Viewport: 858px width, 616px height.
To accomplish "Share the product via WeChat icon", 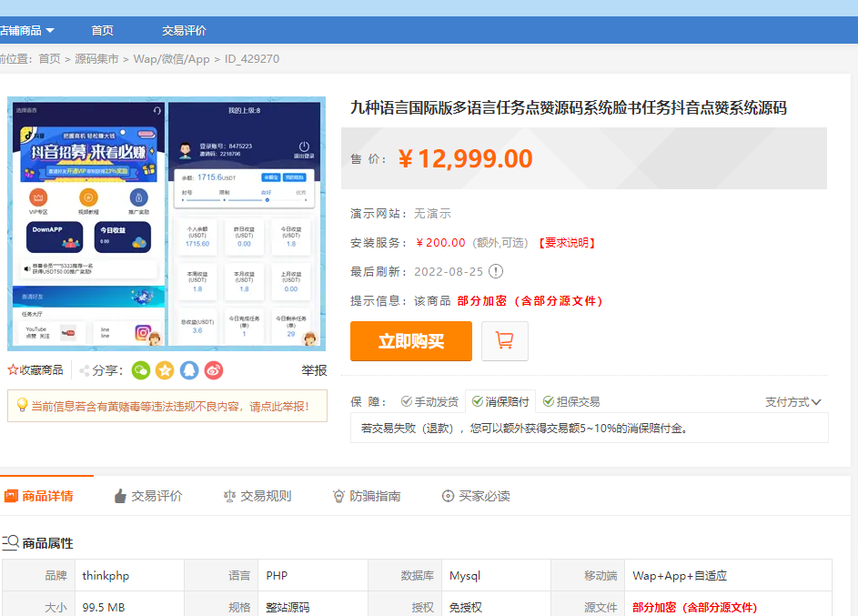I will 141,370.
